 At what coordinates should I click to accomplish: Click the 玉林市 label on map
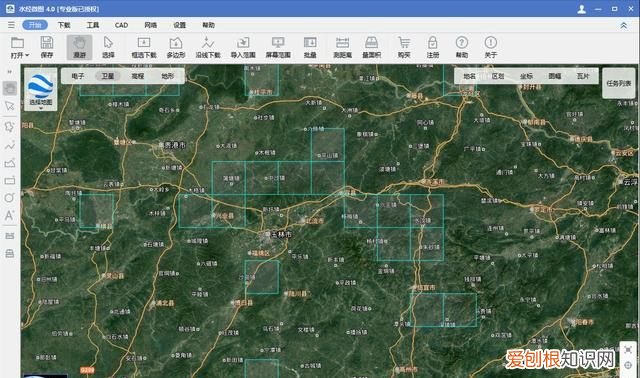tap(278, 235)
